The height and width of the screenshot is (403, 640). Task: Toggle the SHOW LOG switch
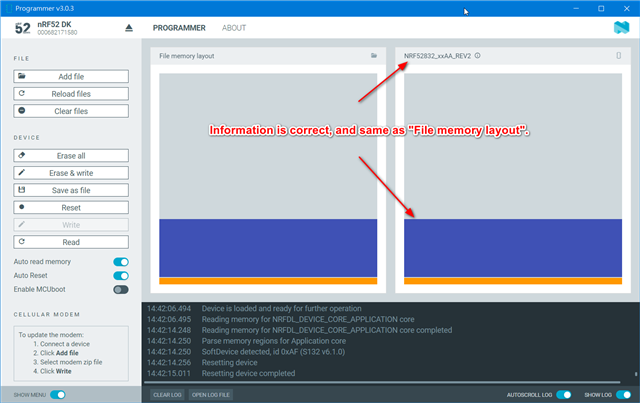point(623,395)
